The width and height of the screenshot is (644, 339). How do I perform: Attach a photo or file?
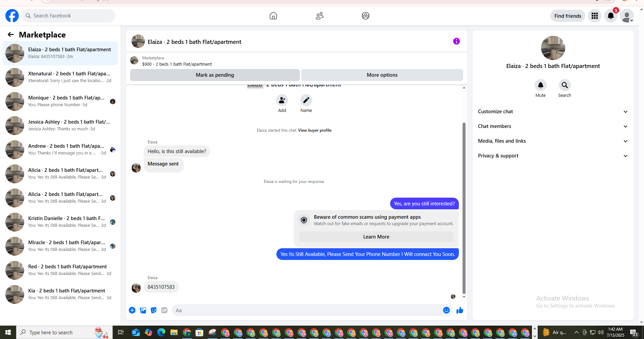143,310
